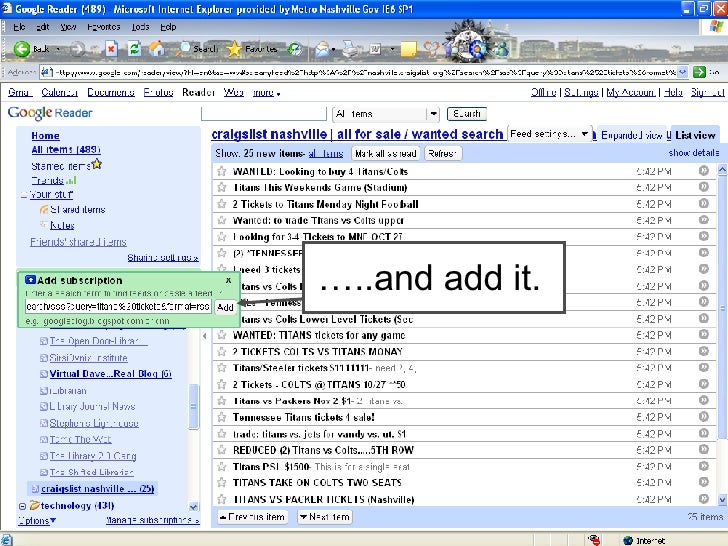Switch to List view tab

(695, 135)
